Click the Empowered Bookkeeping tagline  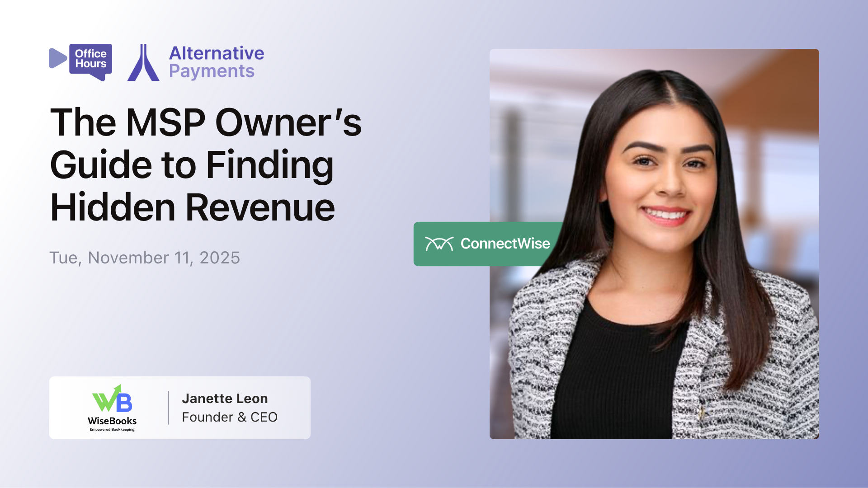tap(112, 430)
